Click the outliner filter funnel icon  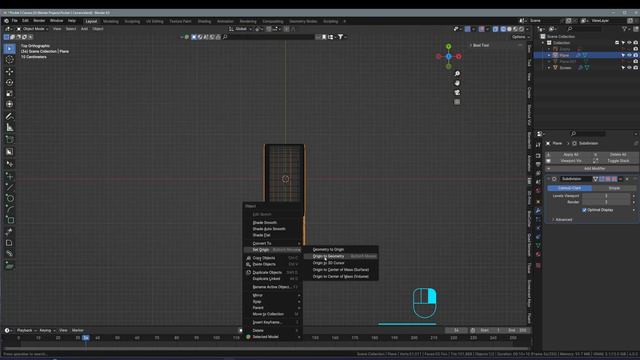point(624,29)
